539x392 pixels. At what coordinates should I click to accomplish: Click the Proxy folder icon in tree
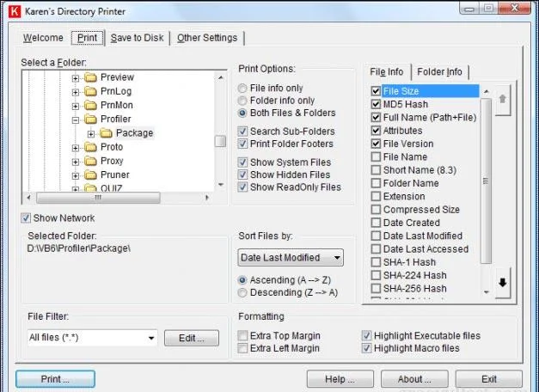(x=91, y=161)
